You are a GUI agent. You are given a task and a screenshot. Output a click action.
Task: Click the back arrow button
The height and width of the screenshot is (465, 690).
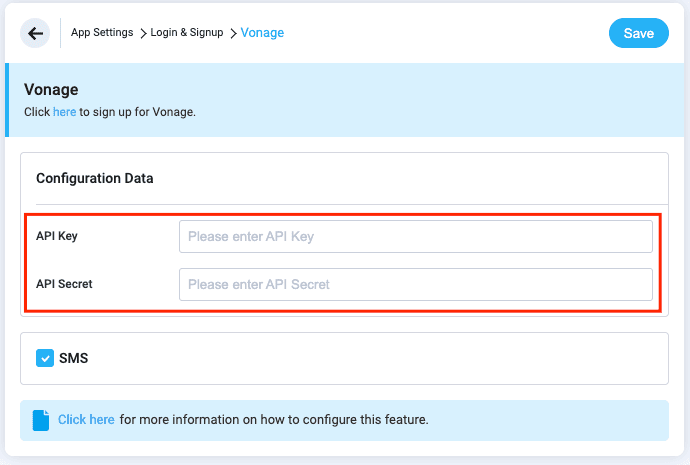tap(35, 33)
